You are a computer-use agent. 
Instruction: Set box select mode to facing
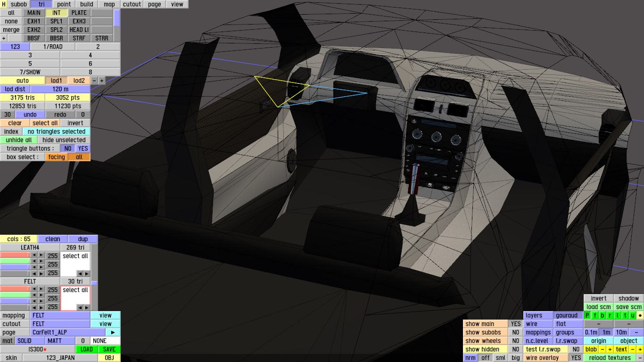[57, 157]
